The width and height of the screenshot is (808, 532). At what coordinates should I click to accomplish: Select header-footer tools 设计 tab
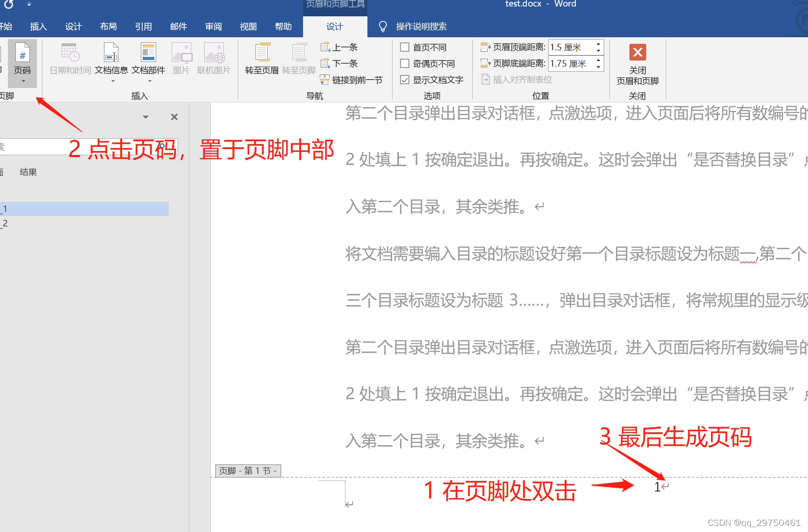point(334,27)
